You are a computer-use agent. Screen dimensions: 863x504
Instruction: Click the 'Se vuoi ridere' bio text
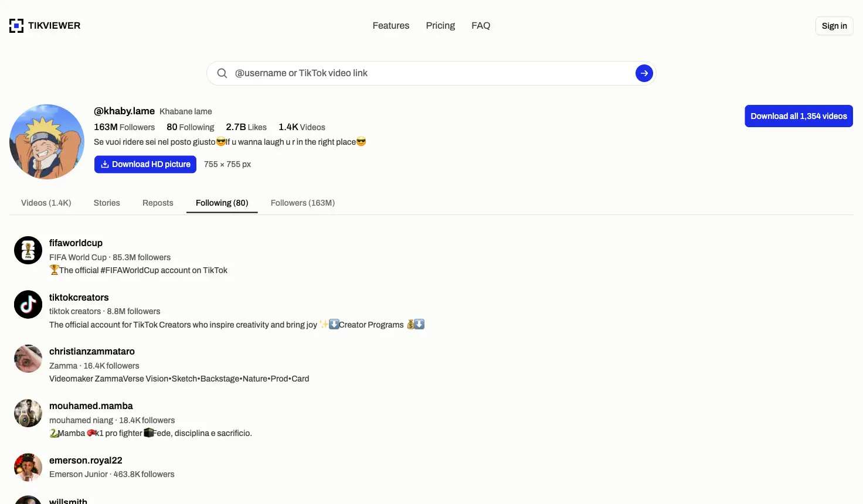(230, 142)
